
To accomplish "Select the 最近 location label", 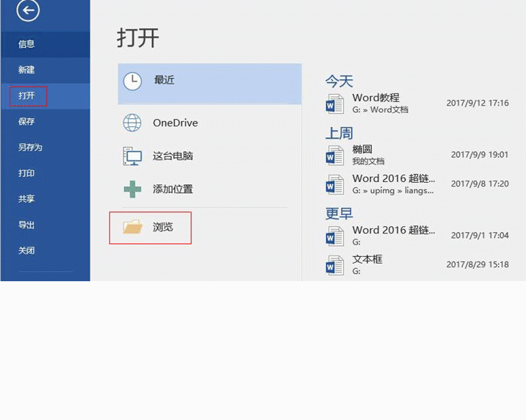I will pyautogui.click(x=165, y=80).
